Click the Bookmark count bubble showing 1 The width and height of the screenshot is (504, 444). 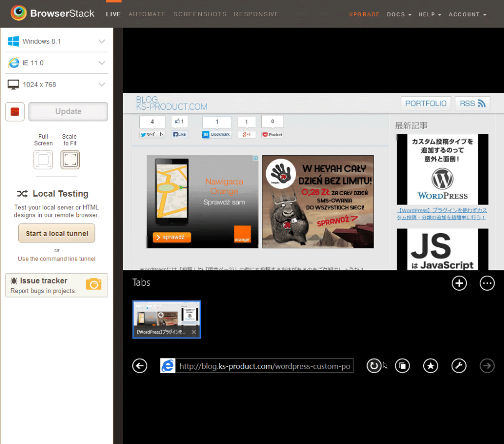pos(217,121)
